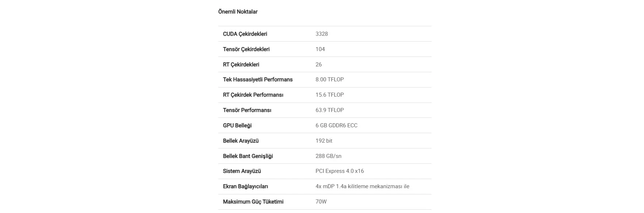This screenshot has height=213, width=644.
Task: Click the "Sistem Arayüzü" label
Action: tap(242, 171)
